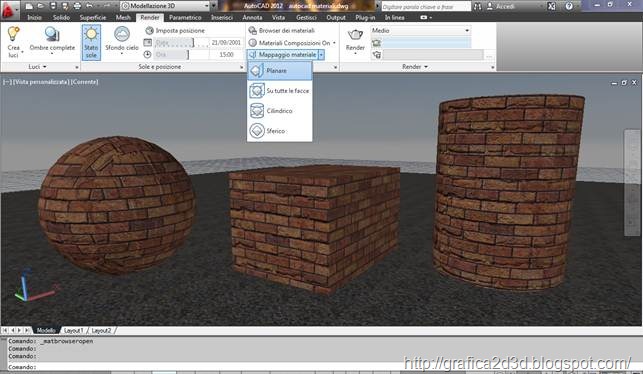This screenshot has height=374, width=643.
Task: Click the New file icon in quick access toolbar
Action: click(29, 6)
